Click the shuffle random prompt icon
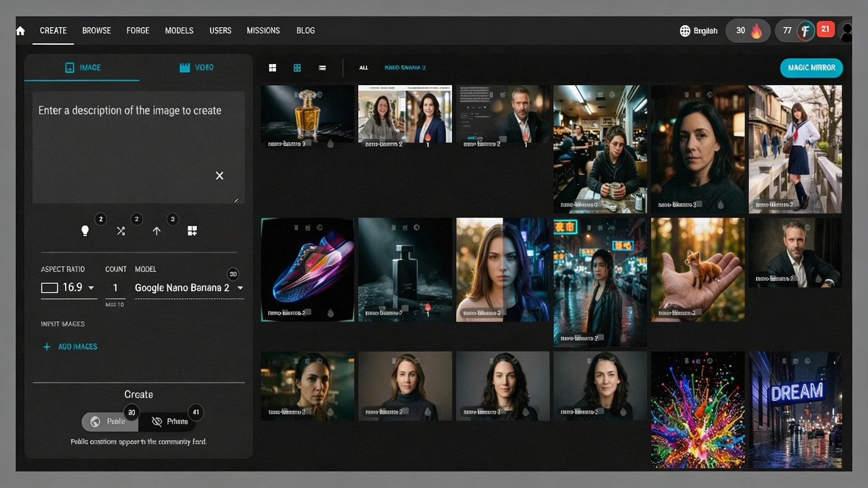 coord(121,231)
